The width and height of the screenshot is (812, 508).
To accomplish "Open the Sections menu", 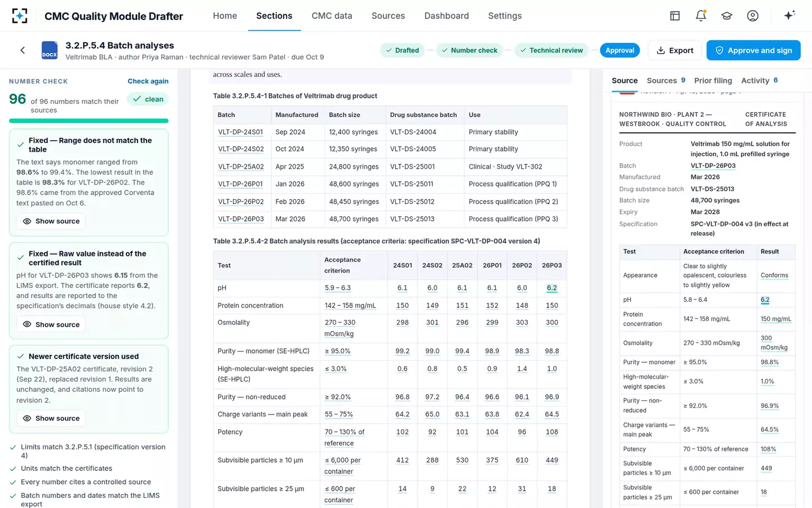I will (x=274, y=16).
